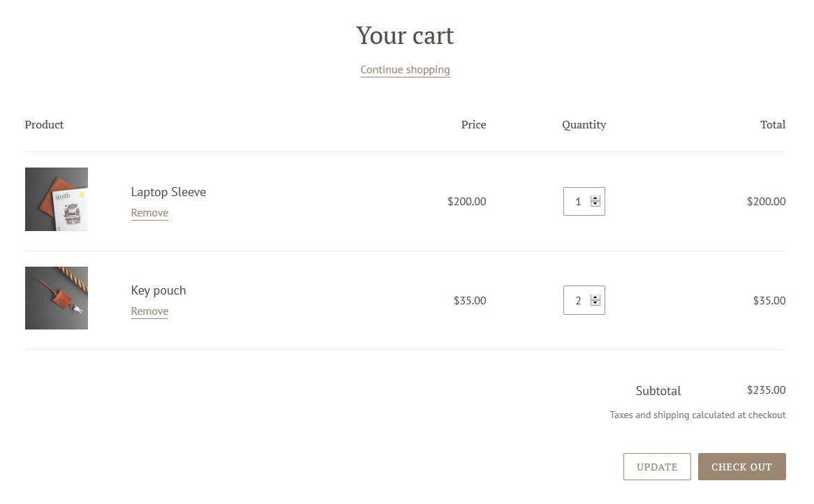
Task: Click the Product column header
Action: pyautogui.click(x=44, y=124)
